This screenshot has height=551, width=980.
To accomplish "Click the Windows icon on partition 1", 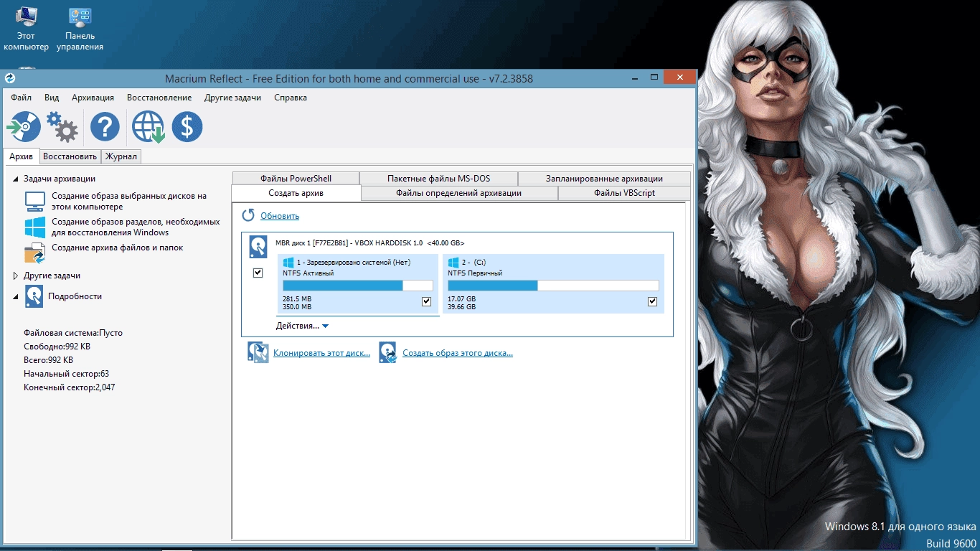I will (288, 263).
